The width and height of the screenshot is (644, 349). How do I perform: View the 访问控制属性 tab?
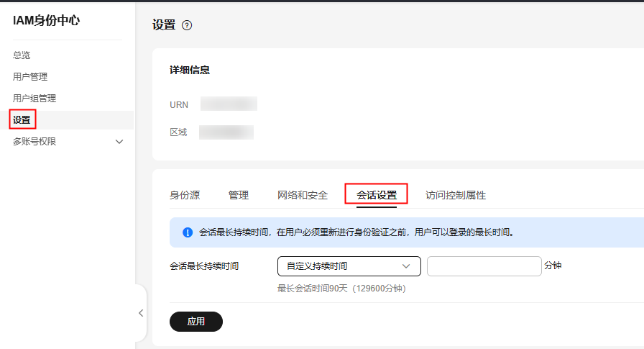coord(456,195)
